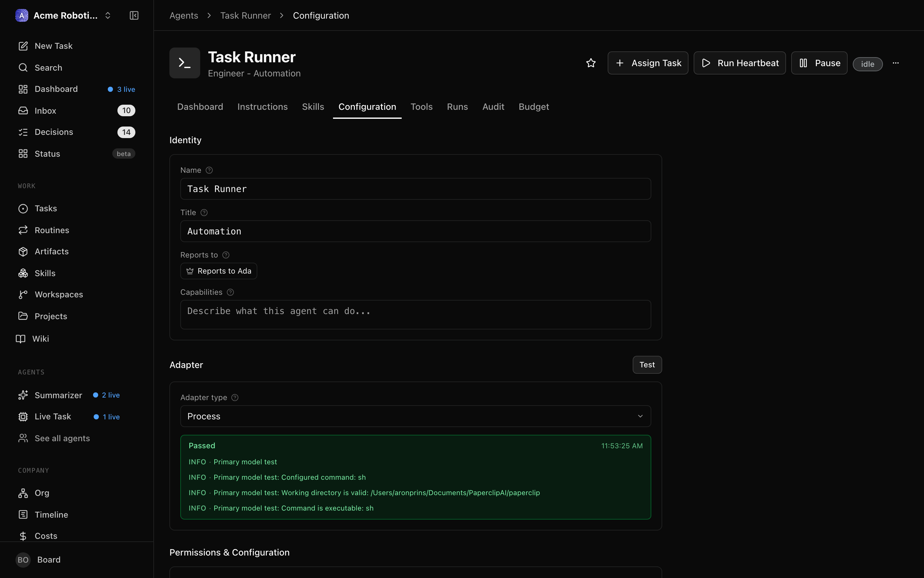Viewport: 924px width, 578px height.
Task: Switch to the agent Dashboard tab
Action: (200, 107)
